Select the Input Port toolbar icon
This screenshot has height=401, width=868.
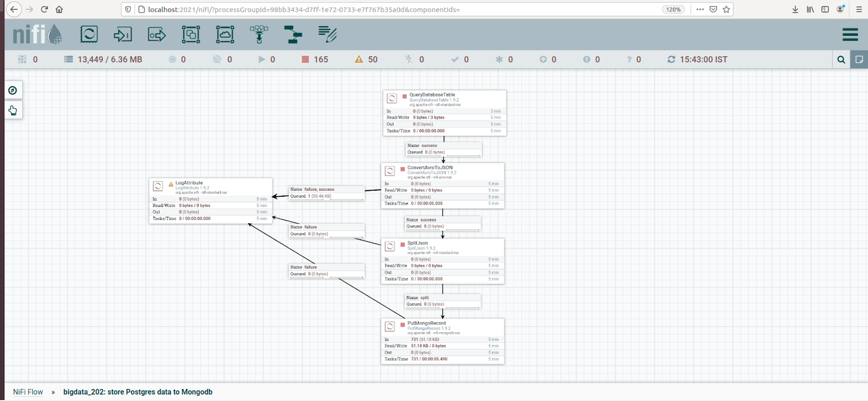[x=123, y=35]
